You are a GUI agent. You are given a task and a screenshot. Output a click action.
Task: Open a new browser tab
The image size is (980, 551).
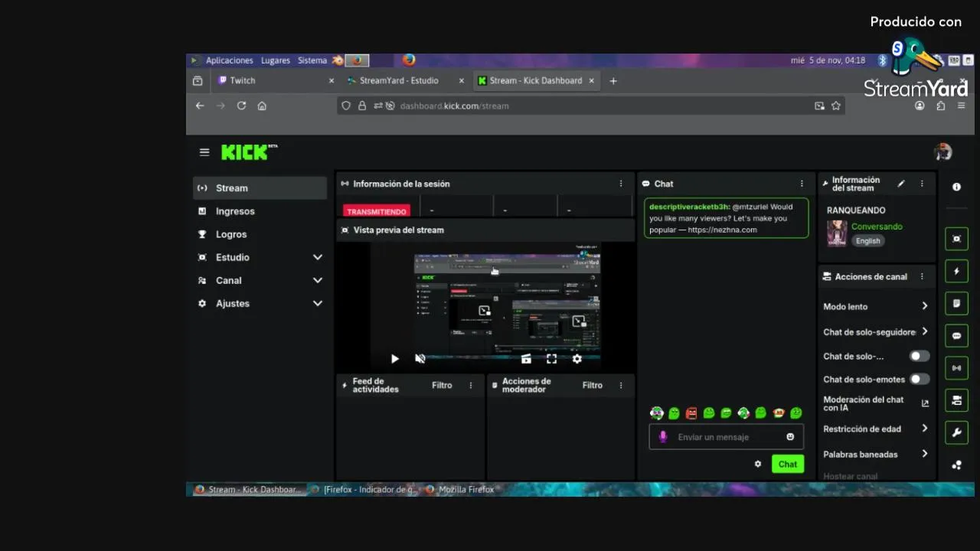click(x=613, y=80)
